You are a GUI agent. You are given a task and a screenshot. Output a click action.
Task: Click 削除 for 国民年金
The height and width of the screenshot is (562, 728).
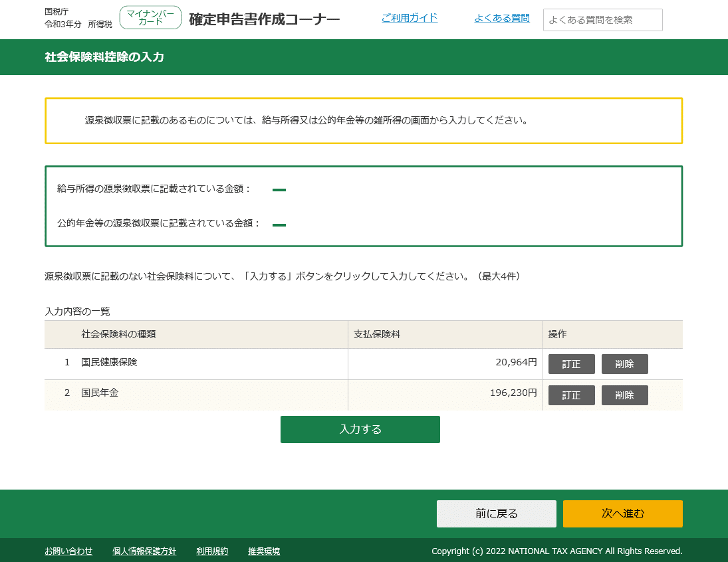click(624, 395)
